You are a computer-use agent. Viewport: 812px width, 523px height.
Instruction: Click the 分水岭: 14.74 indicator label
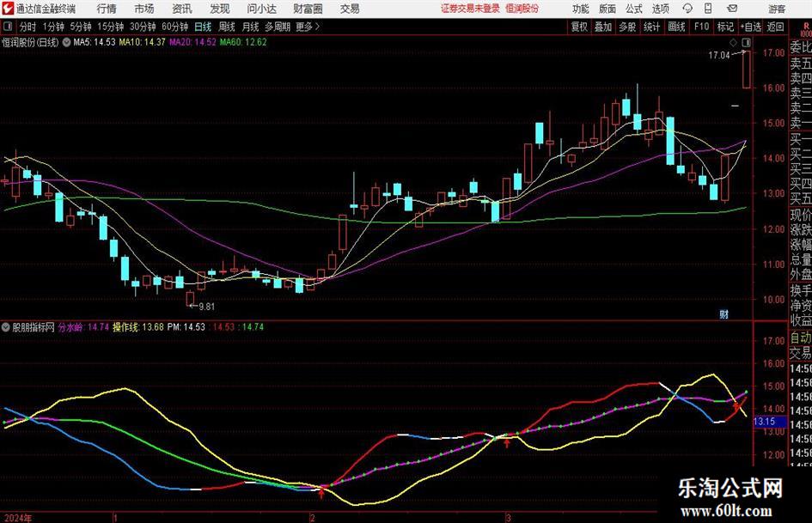coord(83,327)
